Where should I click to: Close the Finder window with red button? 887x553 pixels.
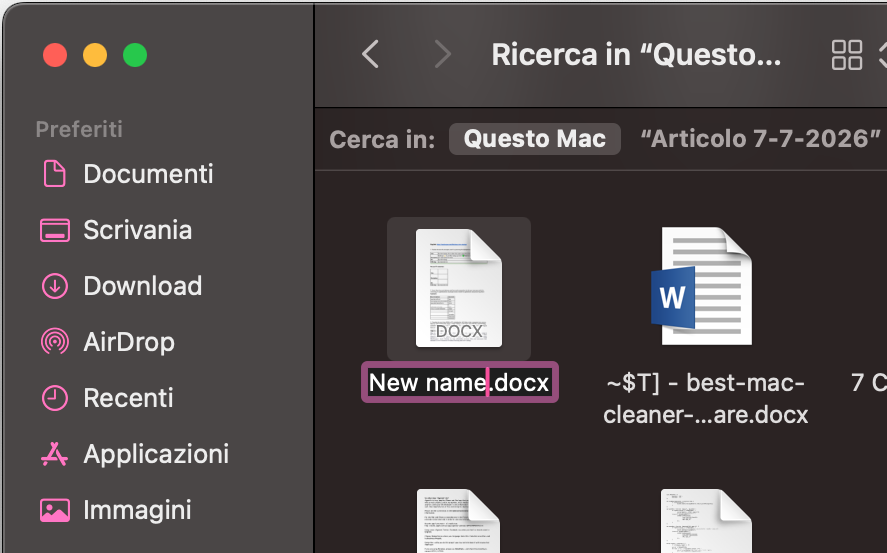[55, 55]
